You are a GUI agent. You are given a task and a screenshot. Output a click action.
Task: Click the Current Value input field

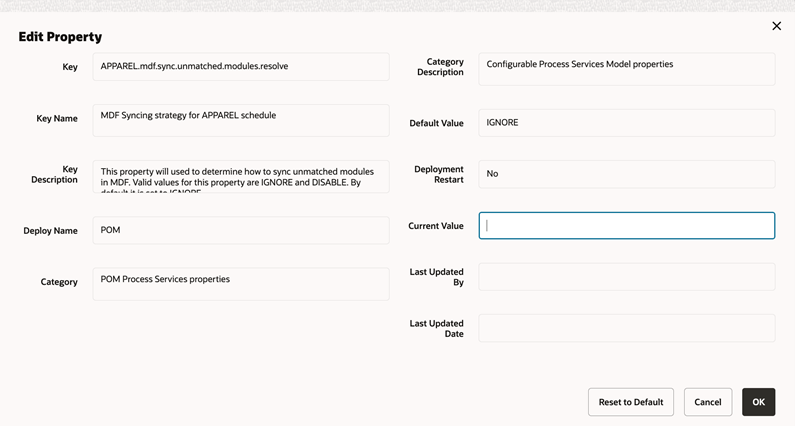point(626,226)
